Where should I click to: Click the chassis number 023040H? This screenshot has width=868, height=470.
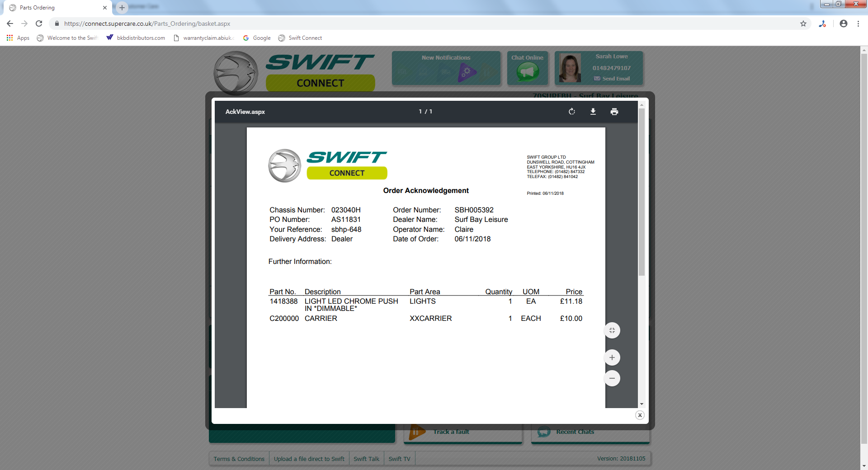tap(346, 210)
